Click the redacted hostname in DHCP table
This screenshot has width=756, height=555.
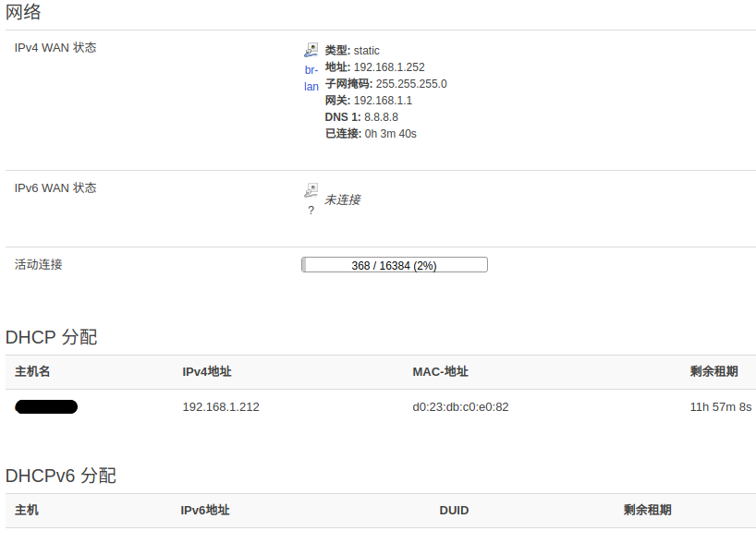(x=46, y=407)
